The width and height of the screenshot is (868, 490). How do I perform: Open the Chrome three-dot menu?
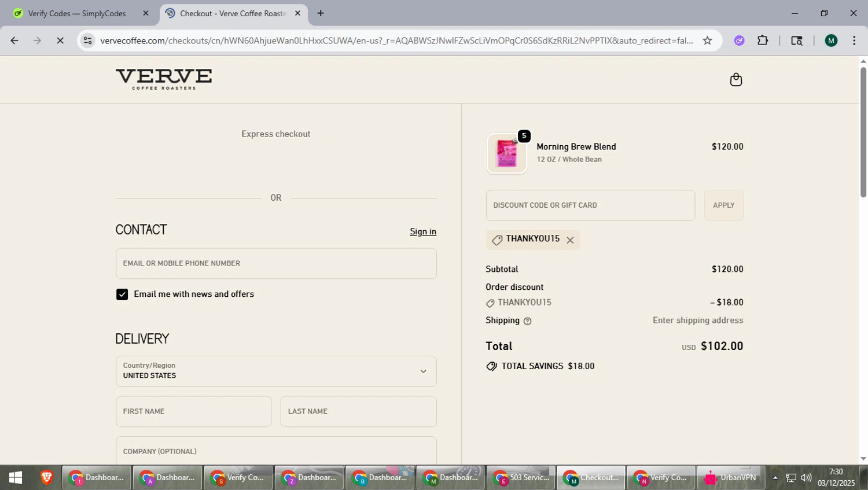854,40
